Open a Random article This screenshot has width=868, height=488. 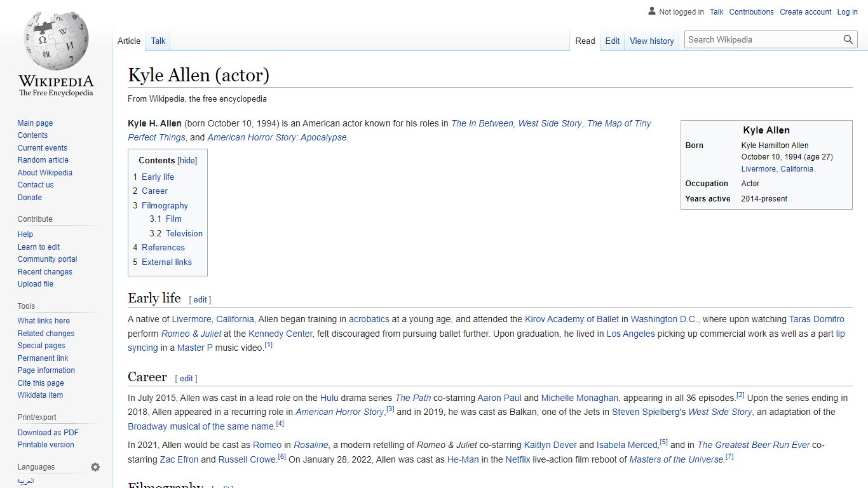(43, 160)
